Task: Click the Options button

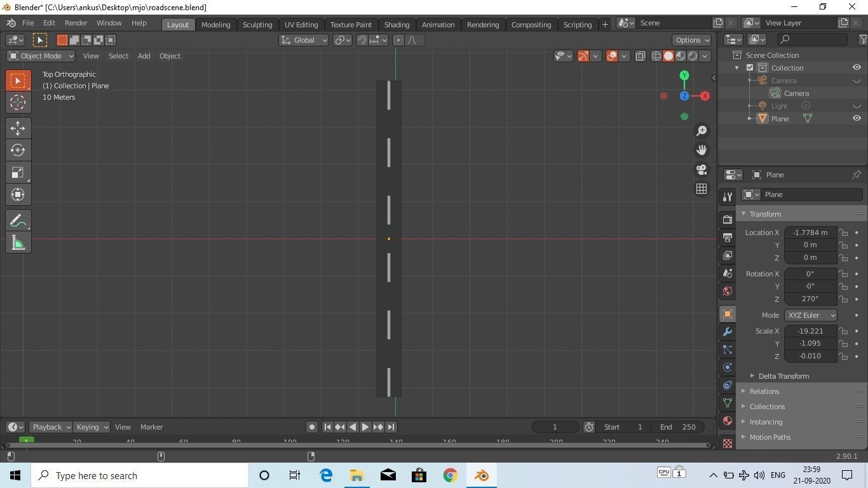Action: coord(690,40)
